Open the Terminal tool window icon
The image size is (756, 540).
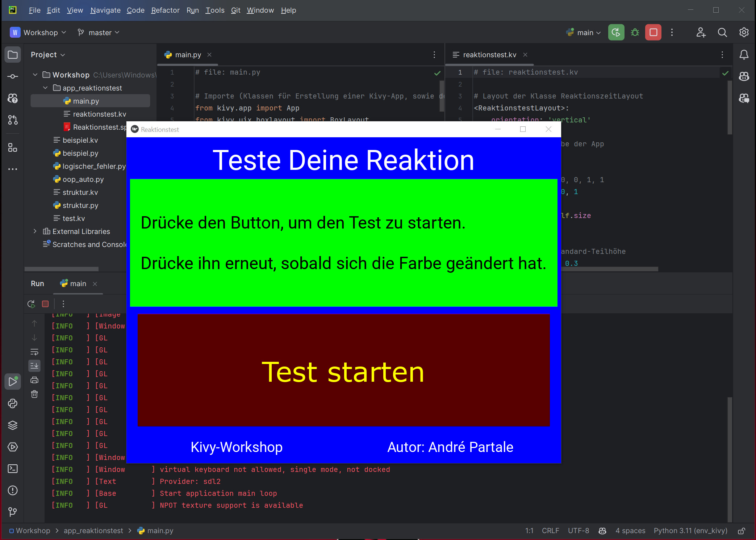(x=13, y=469)
